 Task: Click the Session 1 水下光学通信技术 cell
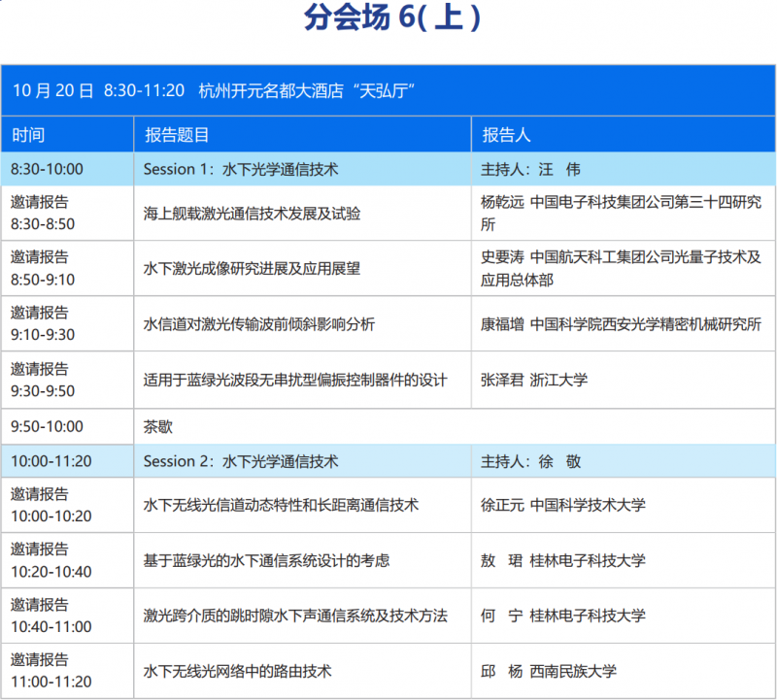click(241, 169)
